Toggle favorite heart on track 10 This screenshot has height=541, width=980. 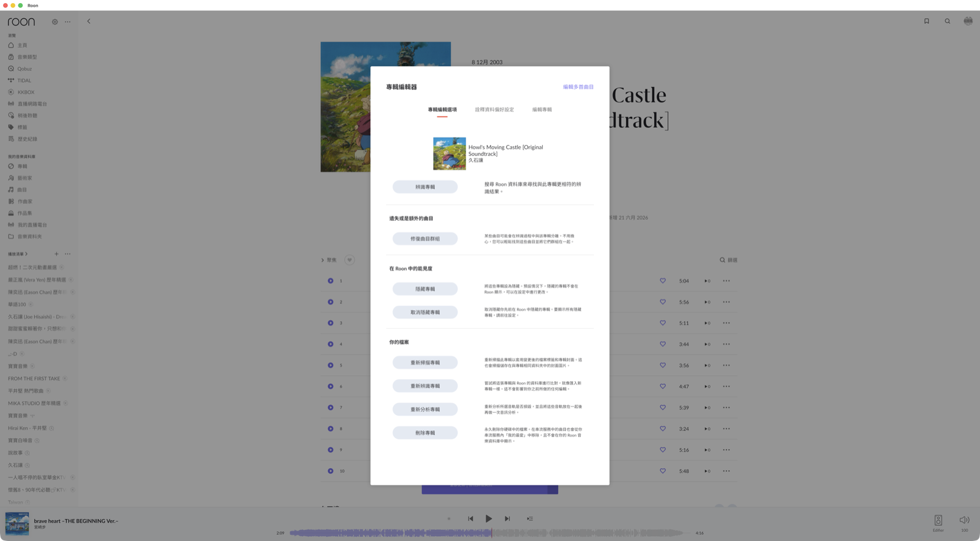[663, 471]
